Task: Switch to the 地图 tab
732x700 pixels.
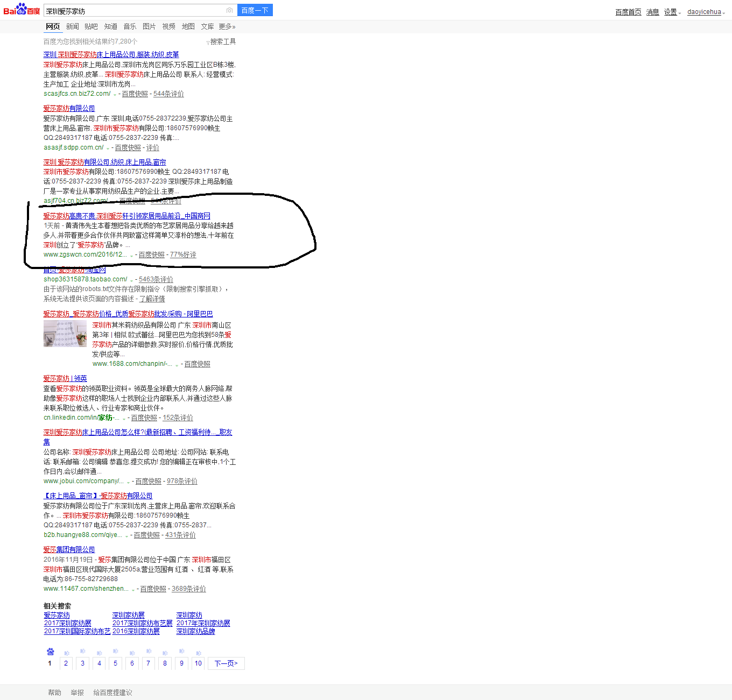Action: (188, 26)
